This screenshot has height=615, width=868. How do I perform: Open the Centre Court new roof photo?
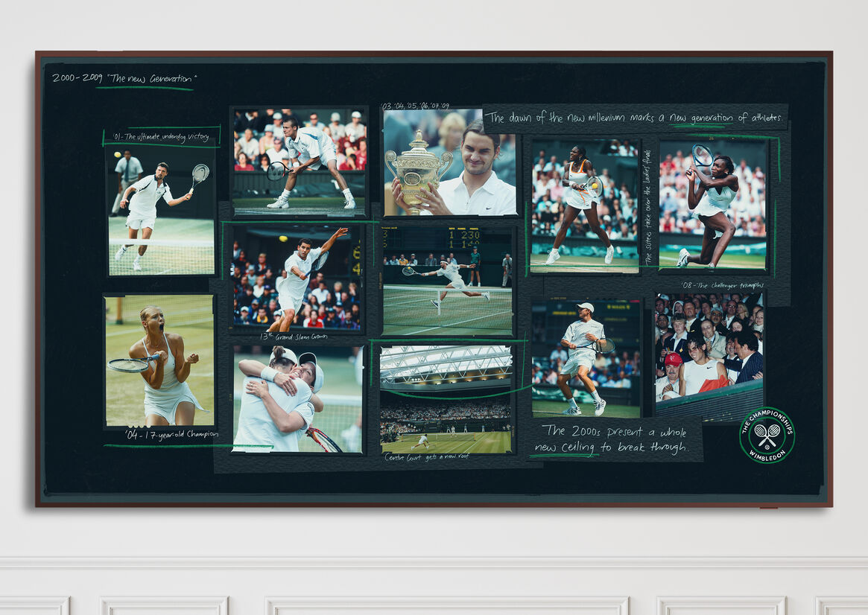(446, 398)
